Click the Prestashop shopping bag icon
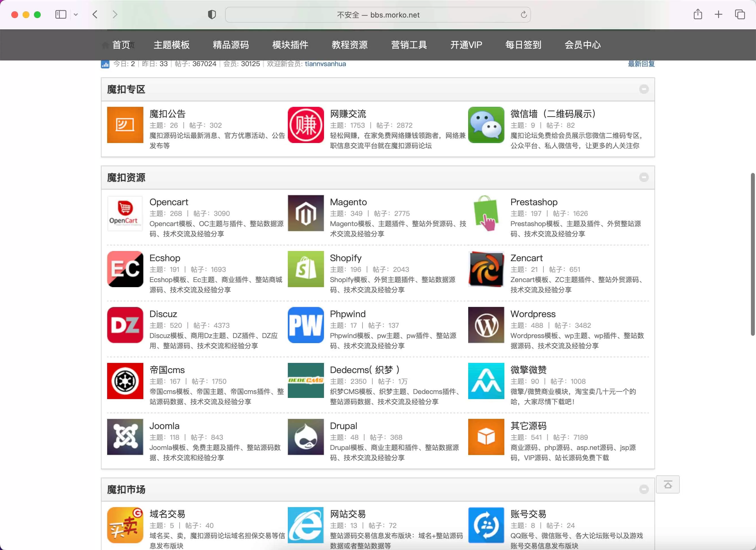Image resolution: width=756 pixels, height=550 pixels. point(486,213)
